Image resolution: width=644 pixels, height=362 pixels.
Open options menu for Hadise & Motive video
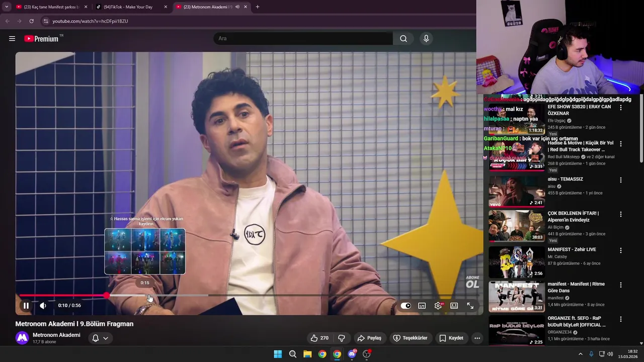pyautogui.click(x=621, y=144)
